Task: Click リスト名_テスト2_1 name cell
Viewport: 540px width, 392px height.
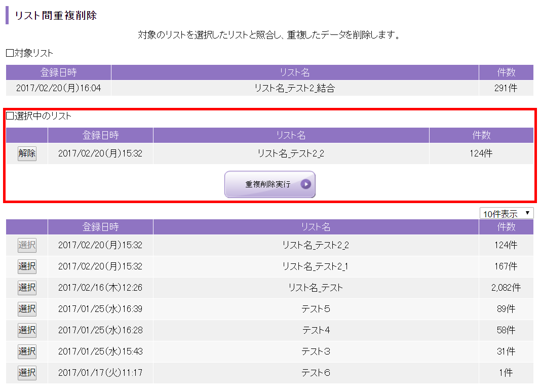Action: coord(315,266)
